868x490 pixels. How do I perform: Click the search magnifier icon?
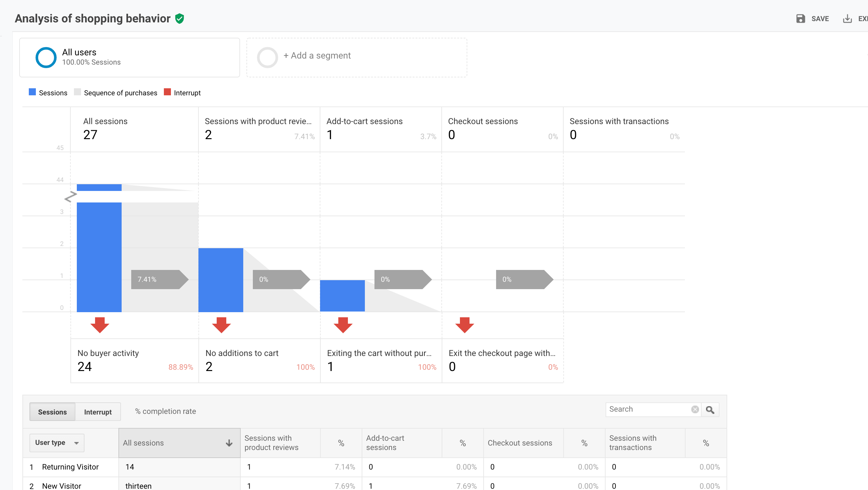tap(710, 409)
